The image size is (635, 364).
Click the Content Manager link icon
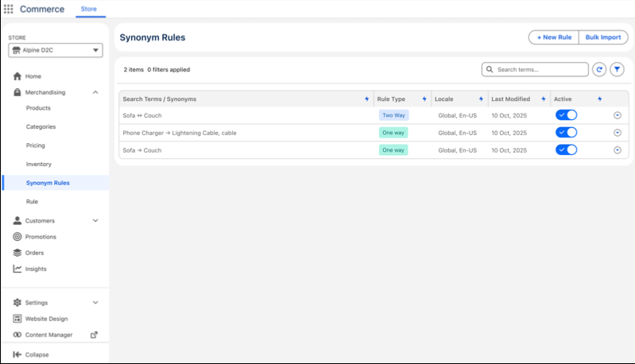(17, 335)
